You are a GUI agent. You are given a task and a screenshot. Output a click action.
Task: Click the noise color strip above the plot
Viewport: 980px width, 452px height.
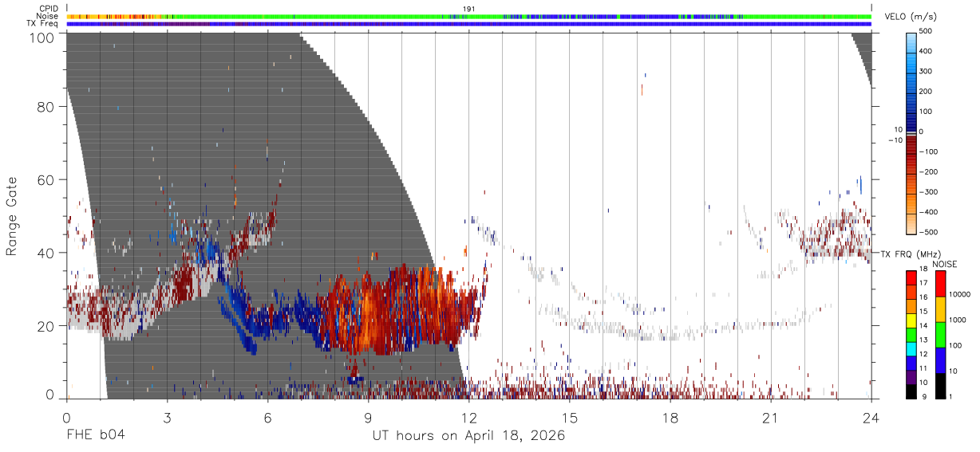468,17
